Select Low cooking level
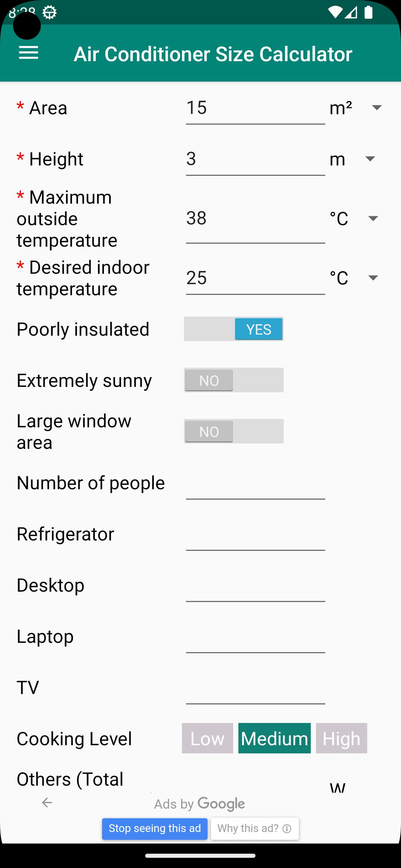 pos(208,738)
